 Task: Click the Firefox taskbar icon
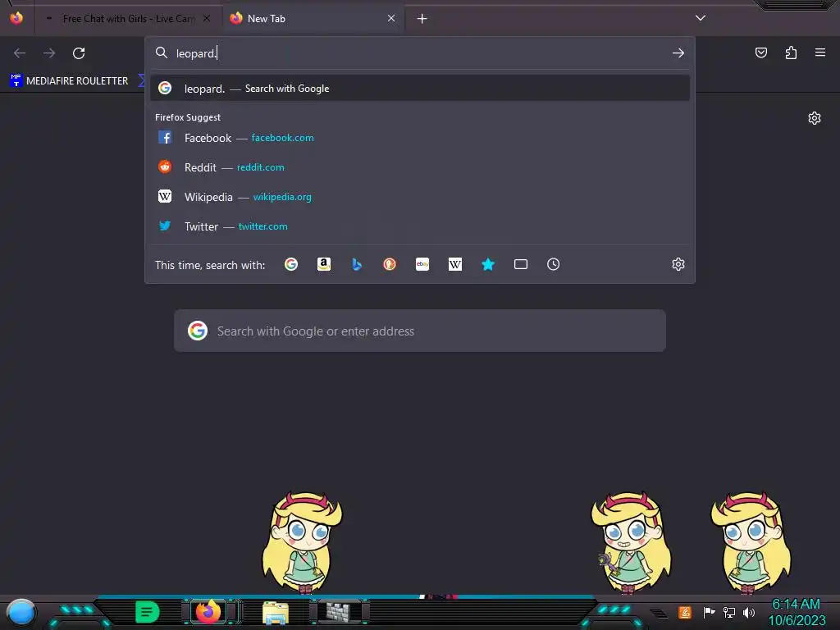(208, 611)
